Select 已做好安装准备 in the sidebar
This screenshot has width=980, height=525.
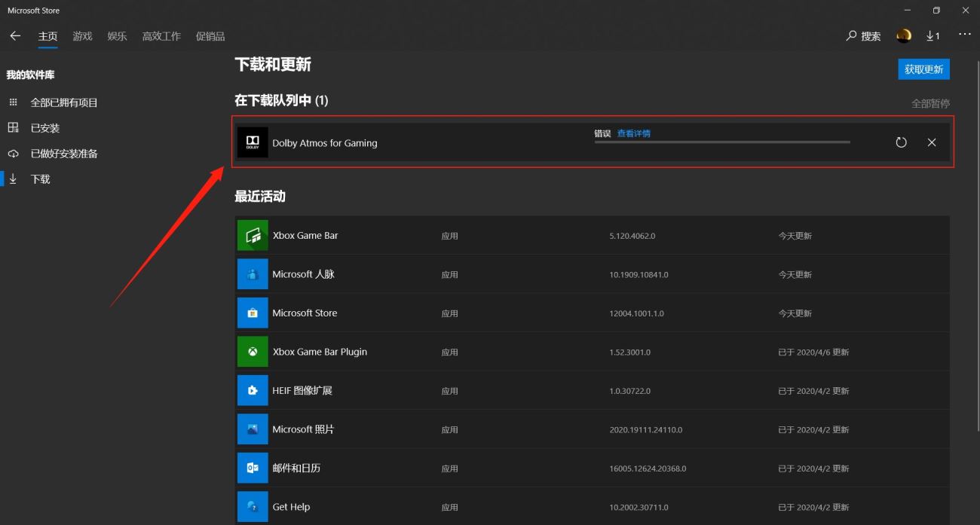click(64, 154)
